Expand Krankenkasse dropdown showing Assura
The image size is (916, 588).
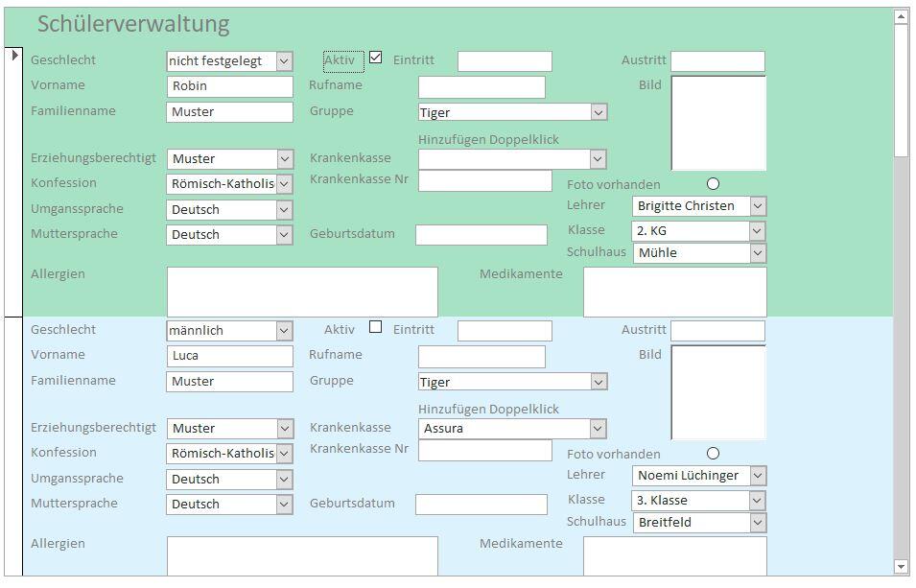coord(599,429)
